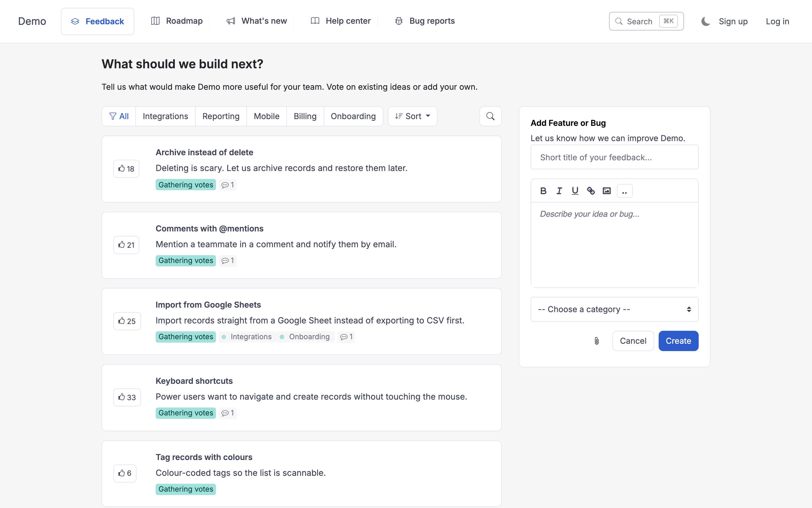Viewport: 812px width, 508px height.
Task: Filter posts by Onboarding category
Action: (353, 116)
